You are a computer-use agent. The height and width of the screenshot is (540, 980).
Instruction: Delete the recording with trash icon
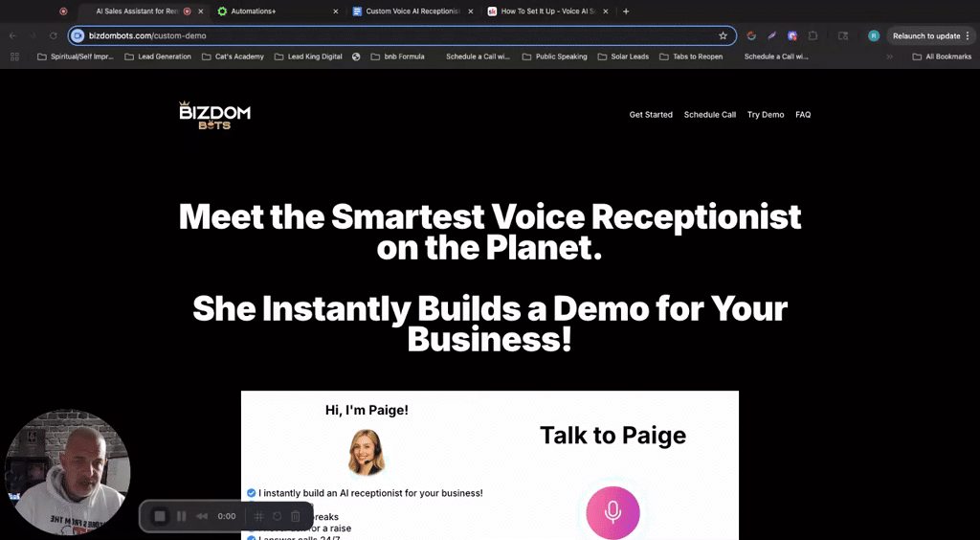(296, 516)
